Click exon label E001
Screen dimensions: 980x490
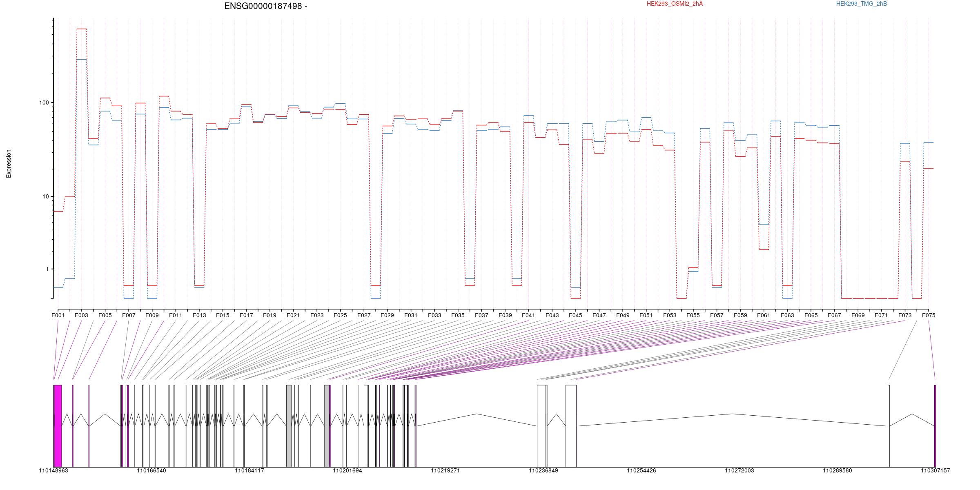coord(58,315)
